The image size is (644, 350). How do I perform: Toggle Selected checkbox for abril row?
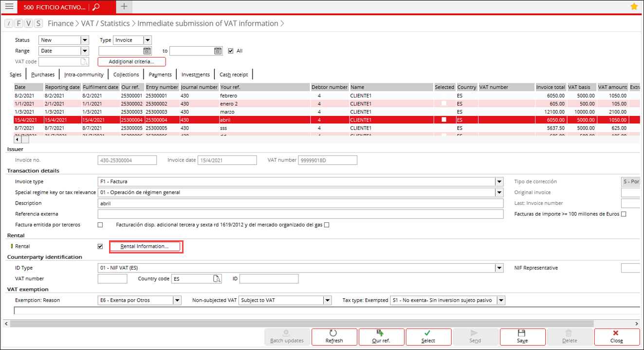click(x=444, y=120)
